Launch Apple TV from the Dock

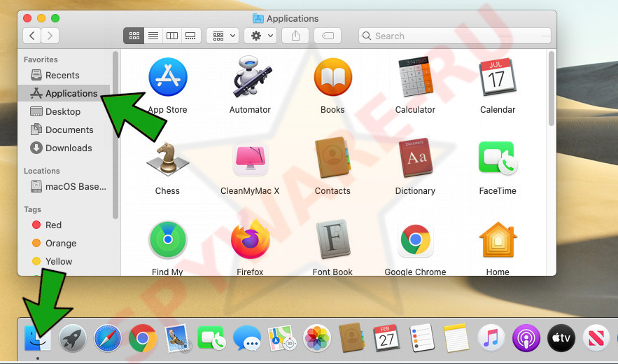(561, 338)
